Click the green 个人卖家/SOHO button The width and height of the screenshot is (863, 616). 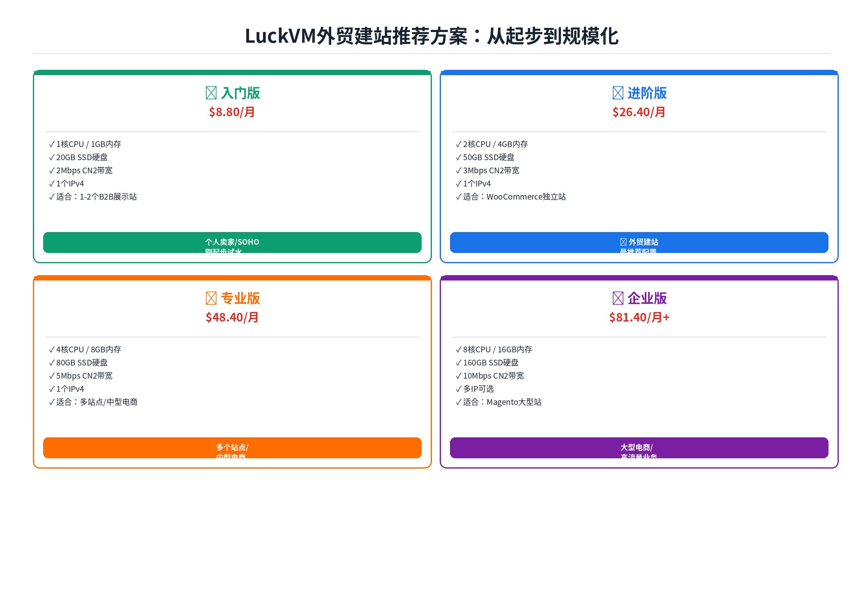[232, 242]
